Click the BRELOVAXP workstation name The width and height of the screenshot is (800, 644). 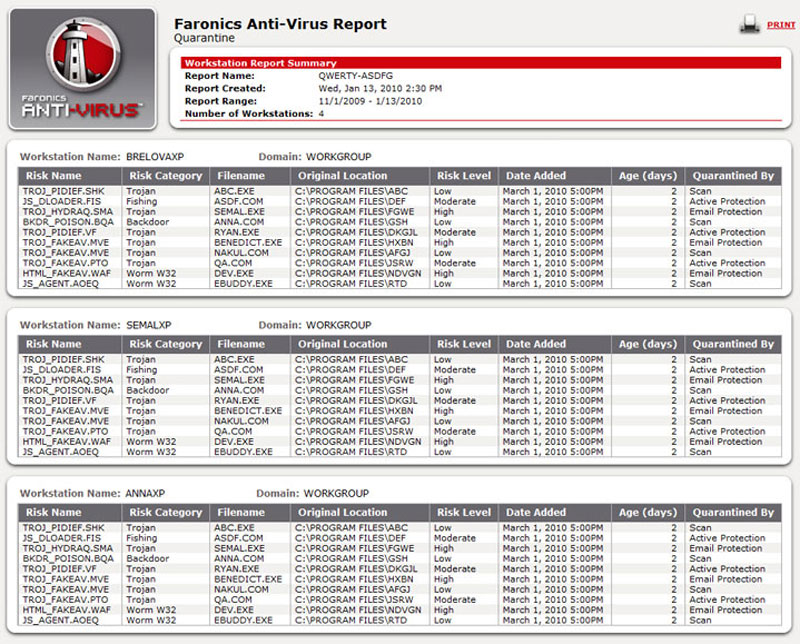155,157
